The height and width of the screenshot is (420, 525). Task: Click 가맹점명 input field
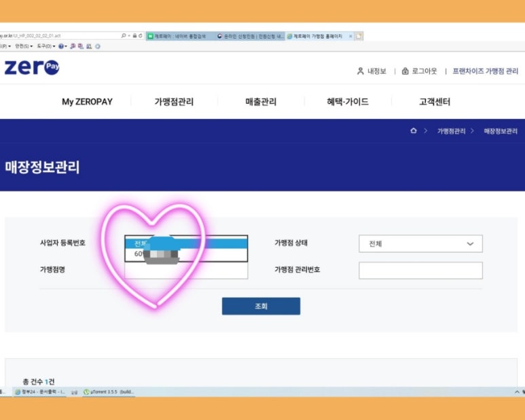(x=186, y=270)
